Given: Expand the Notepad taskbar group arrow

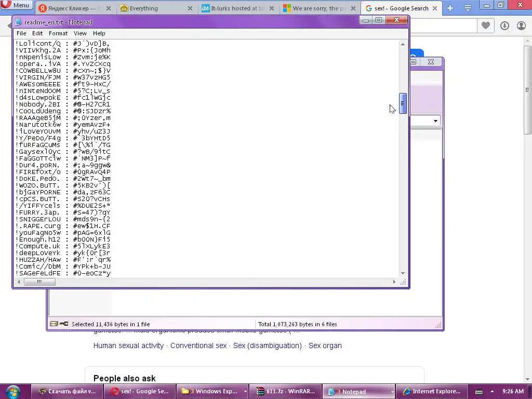Looking at the screenshot, I should (x=392, y=392).
